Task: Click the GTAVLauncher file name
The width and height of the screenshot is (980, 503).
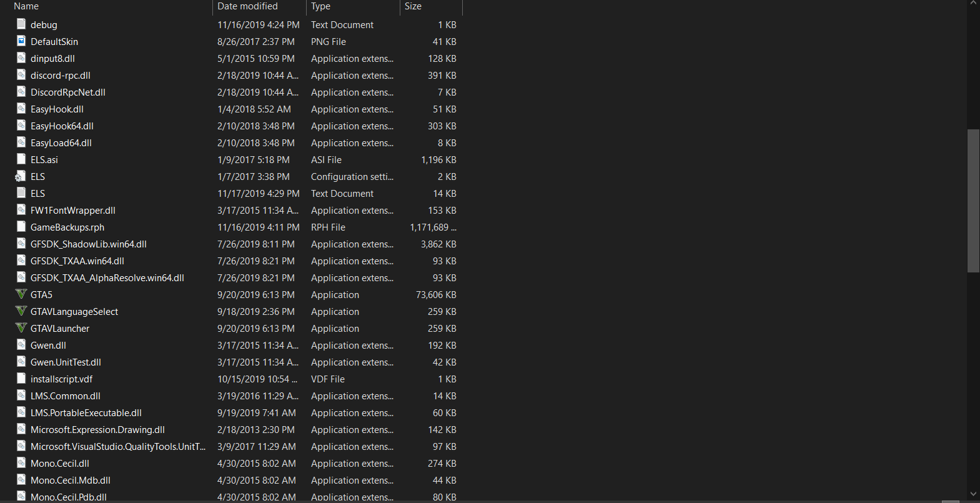Action: pyautogui.click(x=60, y=329)
